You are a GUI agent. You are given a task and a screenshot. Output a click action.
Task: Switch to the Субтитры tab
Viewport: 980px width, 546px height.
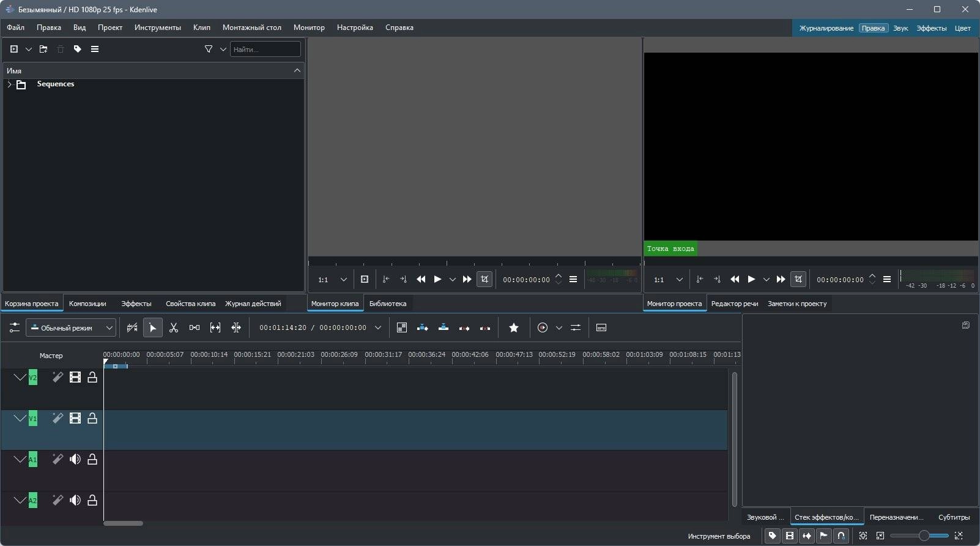[954, 517]
